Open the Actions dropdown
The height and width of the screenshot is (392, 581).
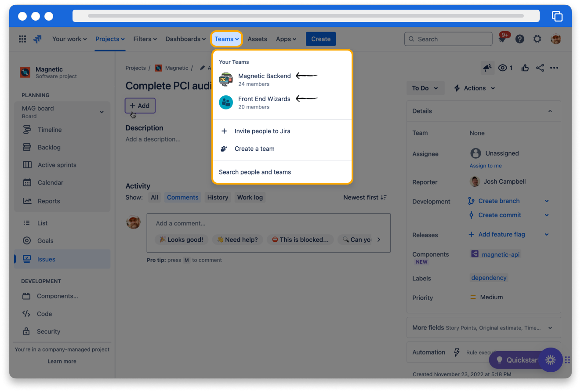474,88
